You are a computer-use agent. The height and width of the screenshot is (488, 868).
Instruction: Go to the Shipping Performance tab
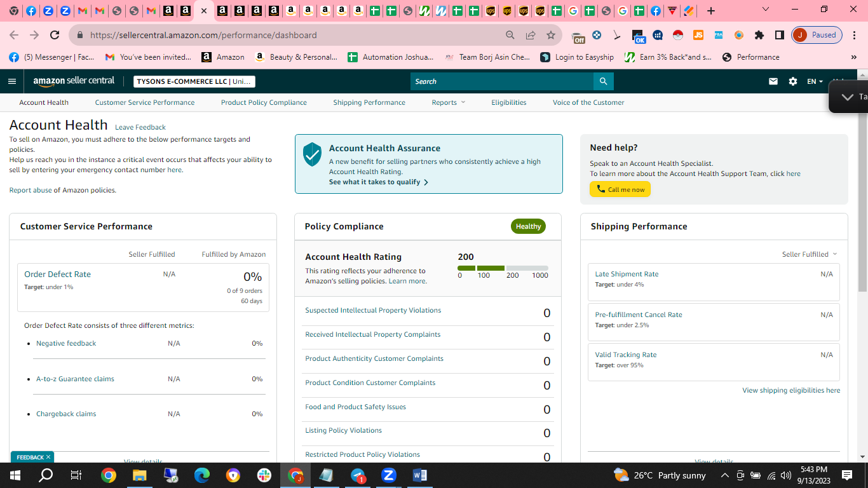pyautogui.click(x=369, y=102)
